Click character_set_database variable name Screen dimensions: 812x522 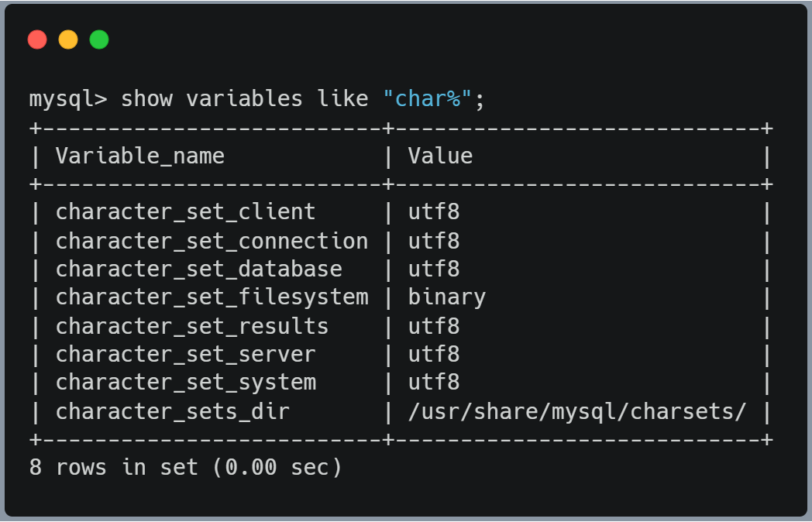point(198,269)
